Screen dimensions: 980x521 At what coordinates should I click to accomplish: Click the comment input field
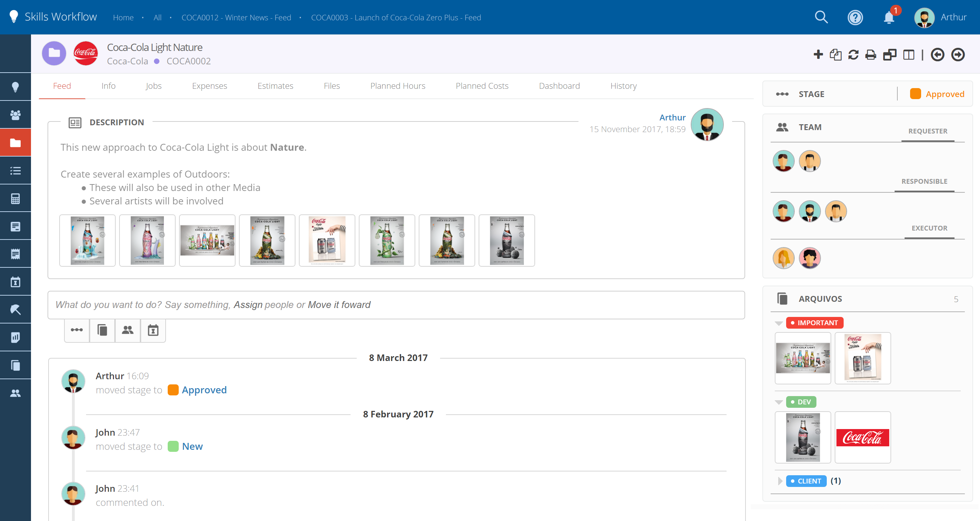click(x=396, y=305)
